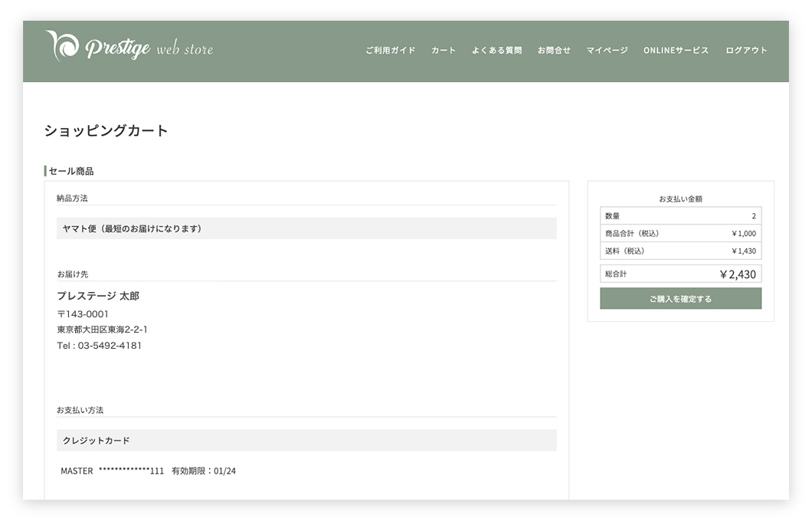This screenshot has height=525, width=812.
Task: Click recipient name プレステージ 太郎
Action: pos(98,296)
